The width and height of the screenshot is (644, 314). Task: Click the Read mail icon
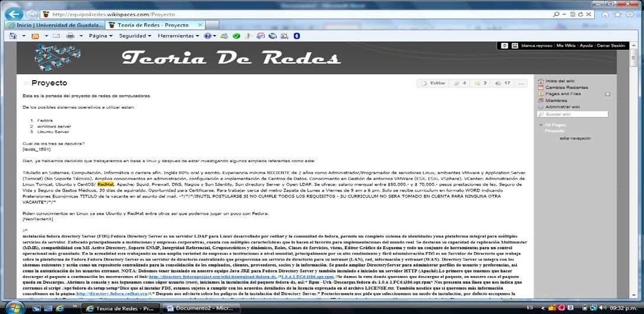56,36
